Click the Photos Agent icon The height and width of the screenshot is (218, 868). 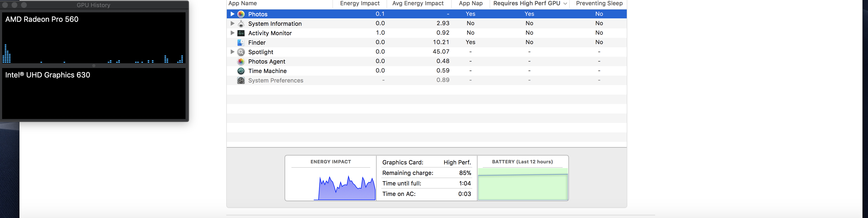click(241, 61)
